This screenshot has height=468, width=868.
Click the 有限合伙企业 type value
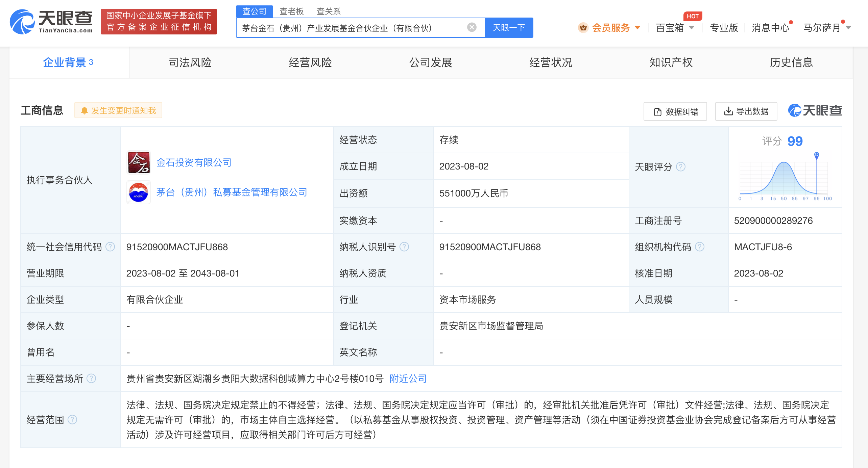click(x=154, y=300)
